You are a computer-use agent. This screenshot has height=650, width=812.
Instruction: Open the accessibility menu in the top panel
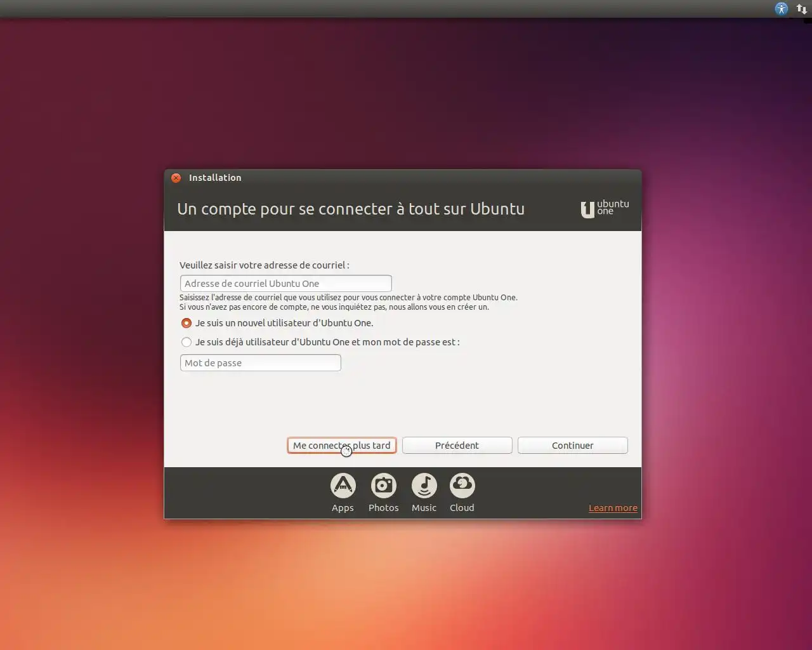click(781, 9)
